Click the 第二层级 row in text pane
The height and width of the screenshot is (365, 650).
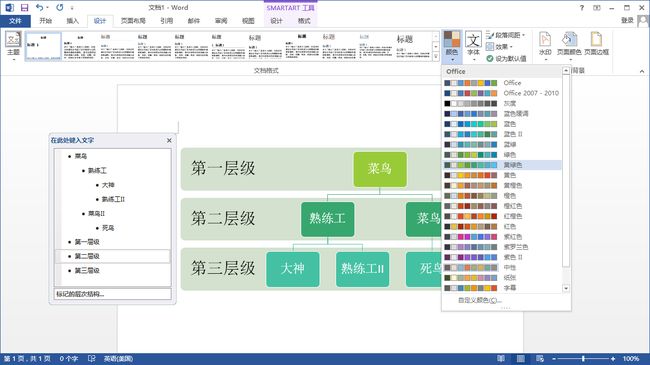click(x=113, y=256)
